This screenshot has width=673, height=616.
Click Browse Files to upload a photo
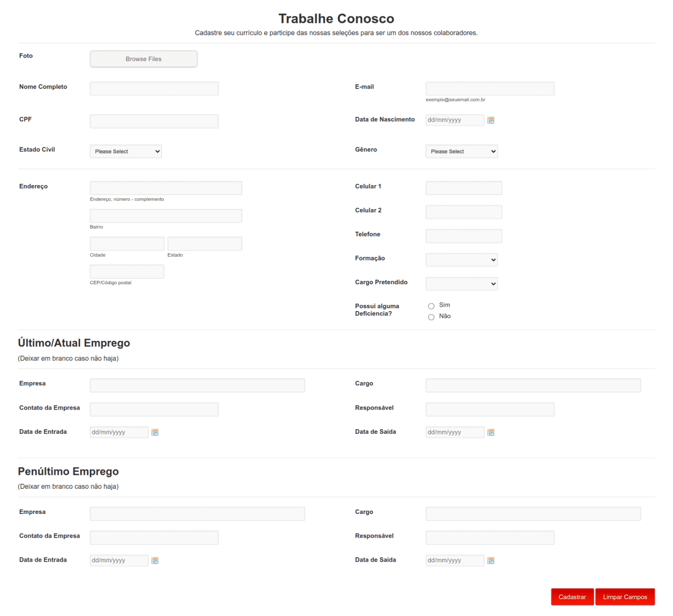click(143, 58)
